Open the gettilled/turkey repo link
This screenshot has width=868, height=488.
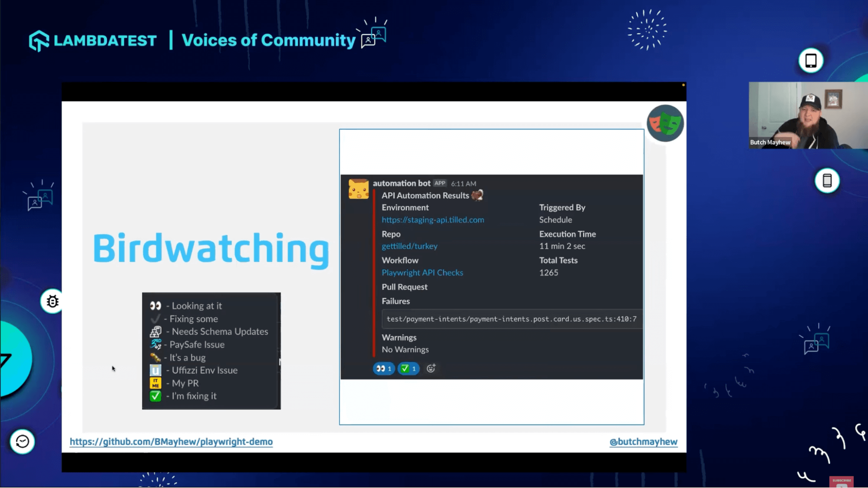tap(409, 246)
